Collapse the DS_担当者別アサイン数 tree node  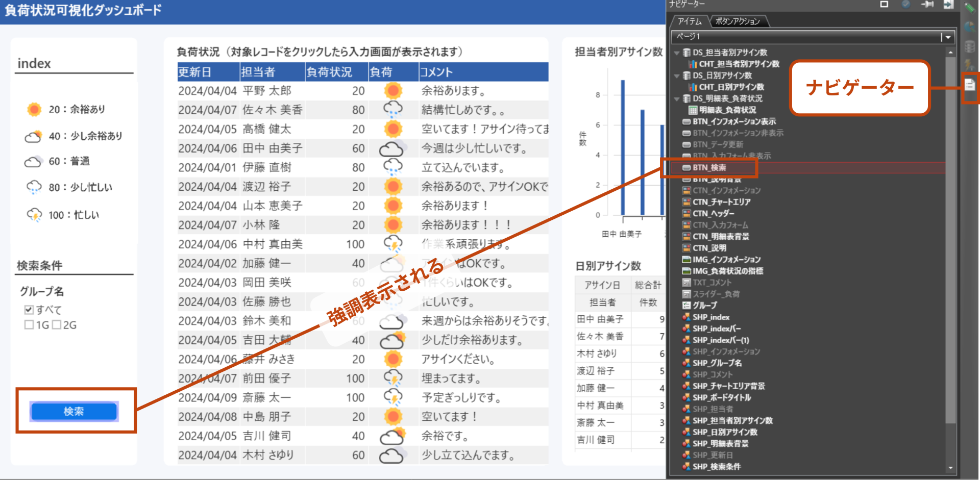(677, 53)
